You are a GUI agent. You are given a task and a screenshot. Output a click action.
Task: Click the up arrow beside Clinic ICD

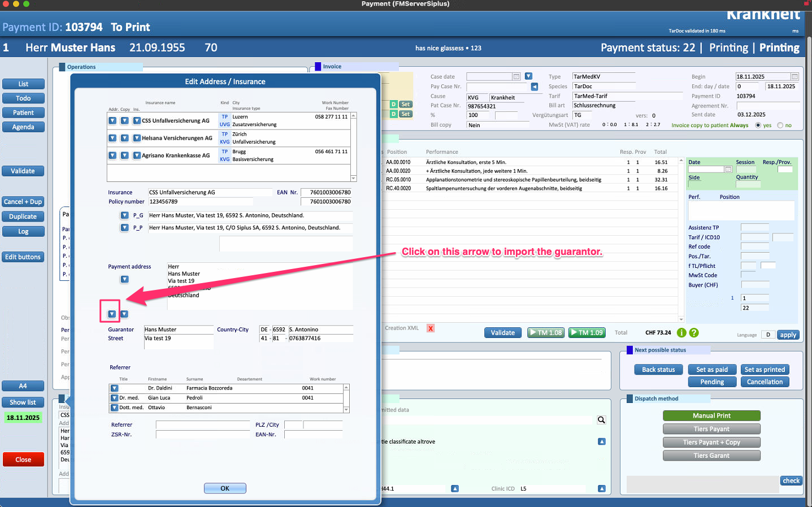click(x=601, y=489)
